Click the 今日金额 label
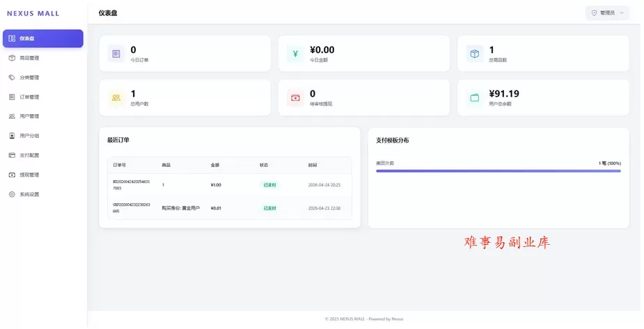Screen dimensions: 644x329 [x=319, y=60]
